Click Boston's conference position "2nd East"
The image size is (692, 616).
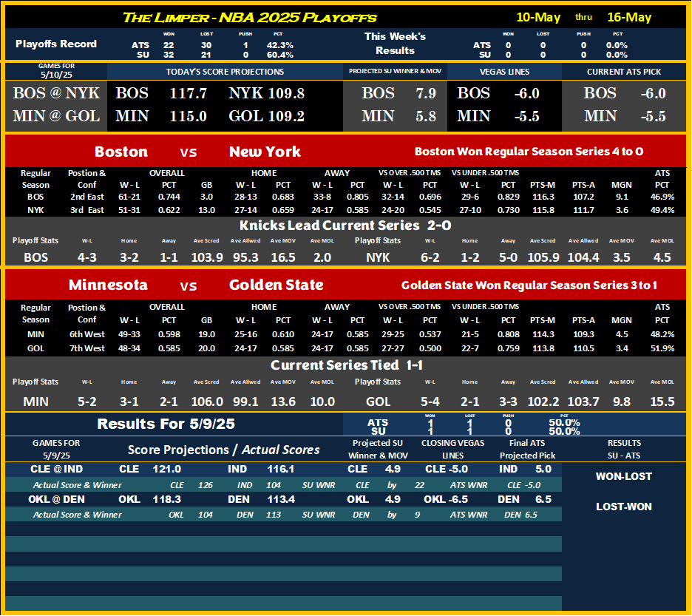87,197
